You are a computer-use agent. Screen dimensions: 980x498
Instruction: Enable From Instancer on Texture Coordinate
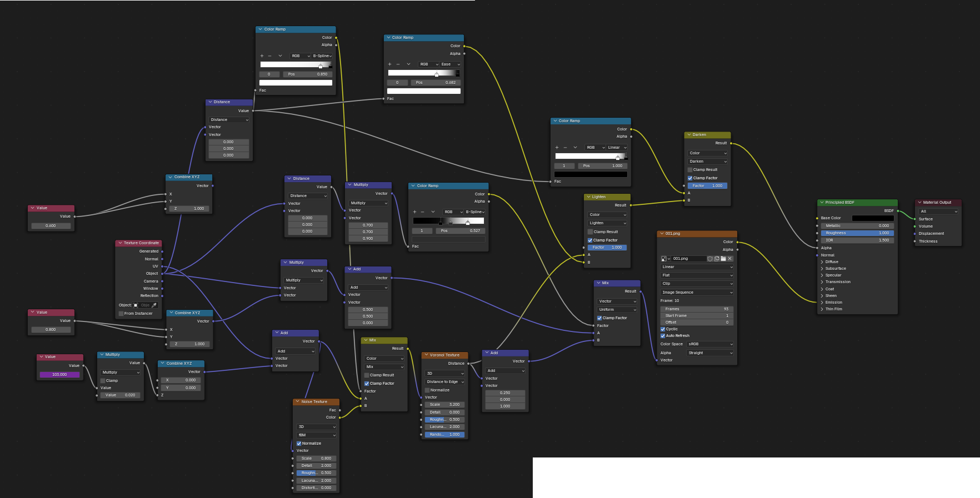[121, 314]
